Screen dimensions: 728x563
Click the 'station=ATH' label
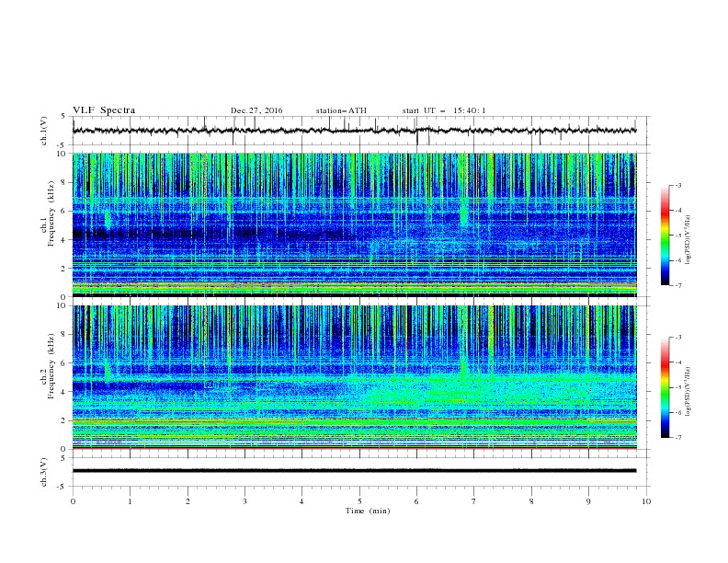[341, 110]
